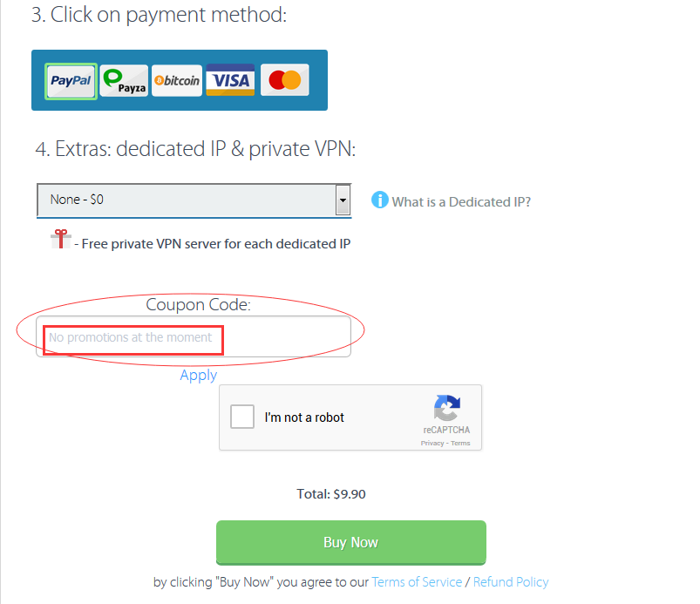Viewport: 700px width, 604px height.
Task: Click the dedicated IP dropdown arrow
Action: click(343, 200)
